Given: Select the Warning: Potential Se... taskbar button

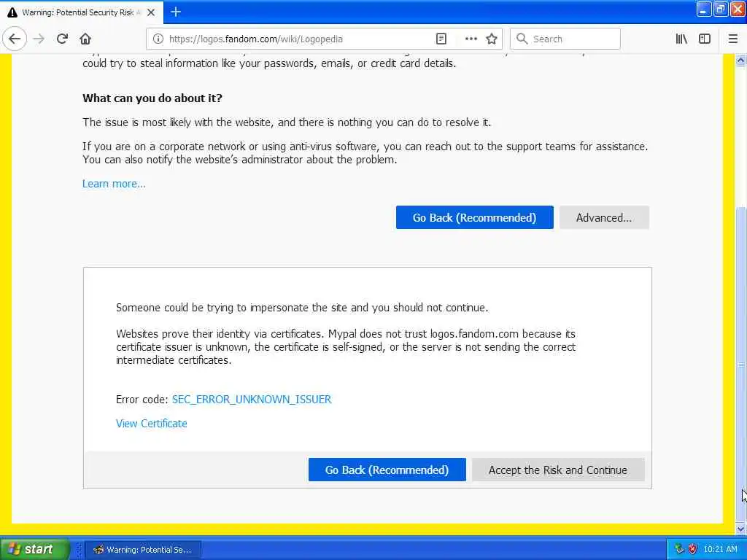Looking at the screenshot, I should 143,550.
